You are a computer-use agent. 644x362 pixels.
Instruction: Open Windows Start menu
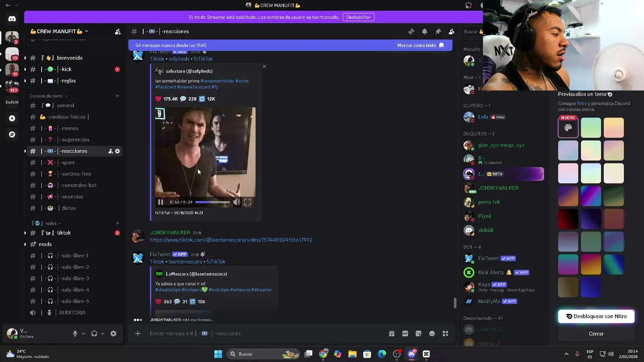pyautogui.click(x=218, y=354)
